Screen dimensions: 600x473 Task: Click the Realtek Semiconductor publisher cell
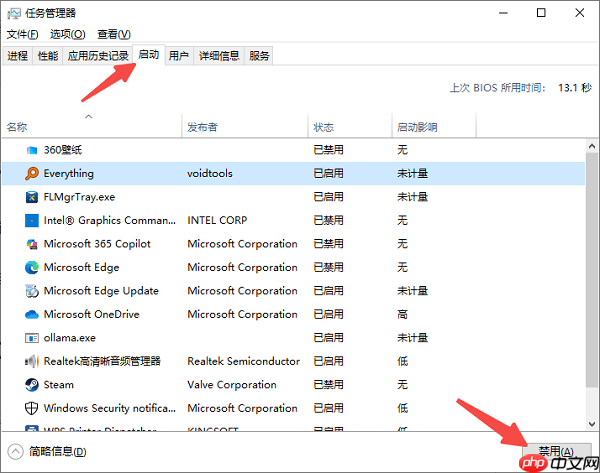(x=244, y=361)
